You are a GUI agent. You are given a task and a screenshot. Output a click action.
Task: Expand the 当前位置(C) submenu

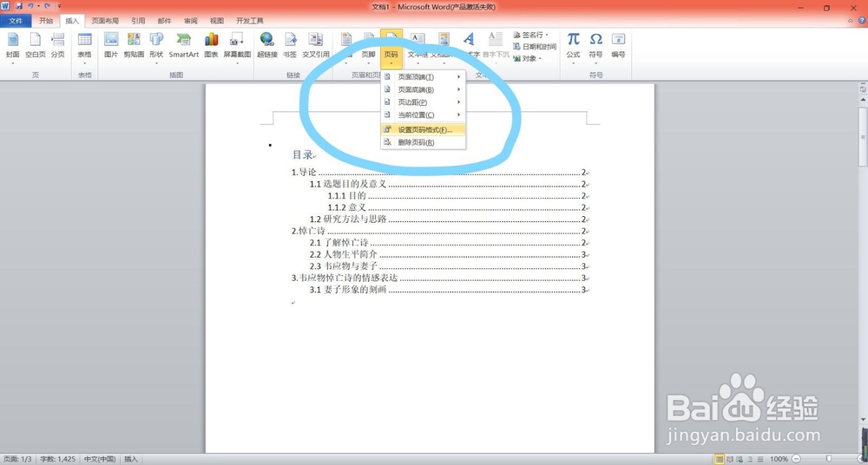[423, 115]
